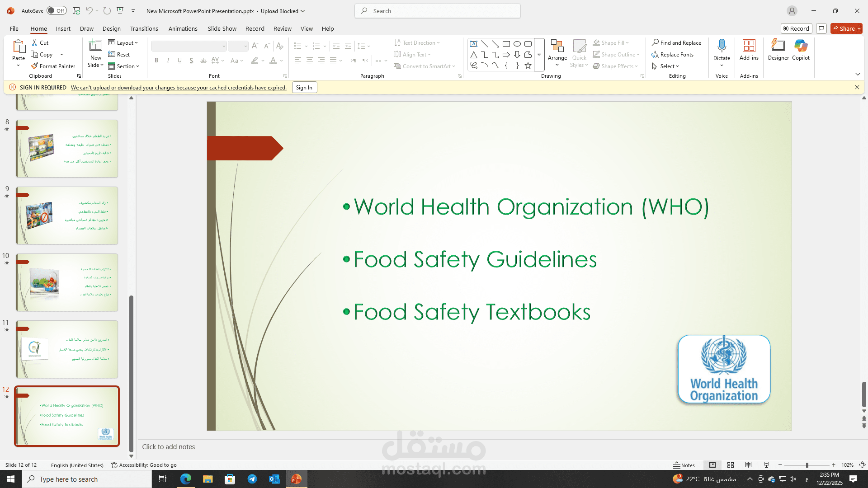Click the Format Painter brush icon
This screenshot has height=488, width=868.
point(34,66)
